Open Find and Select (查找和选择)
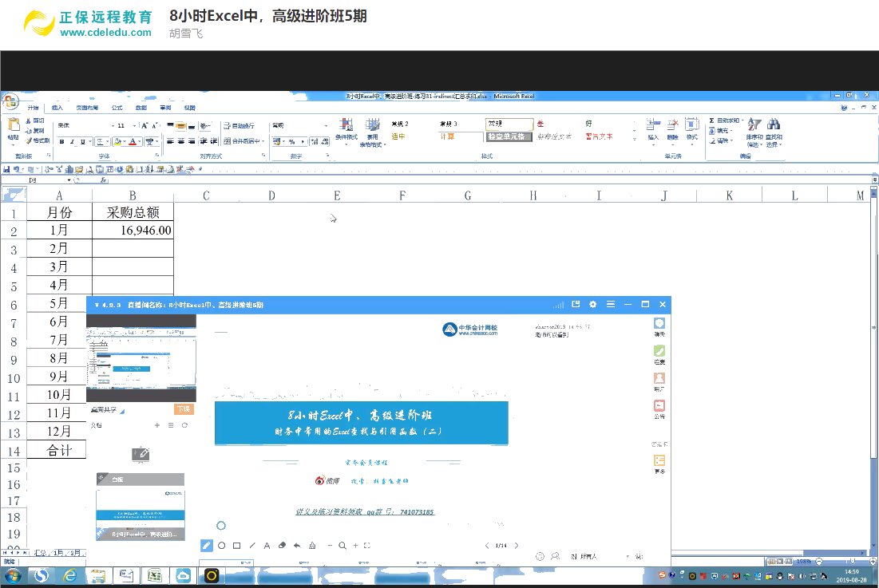The image size is (879, 588). (774, 132)
